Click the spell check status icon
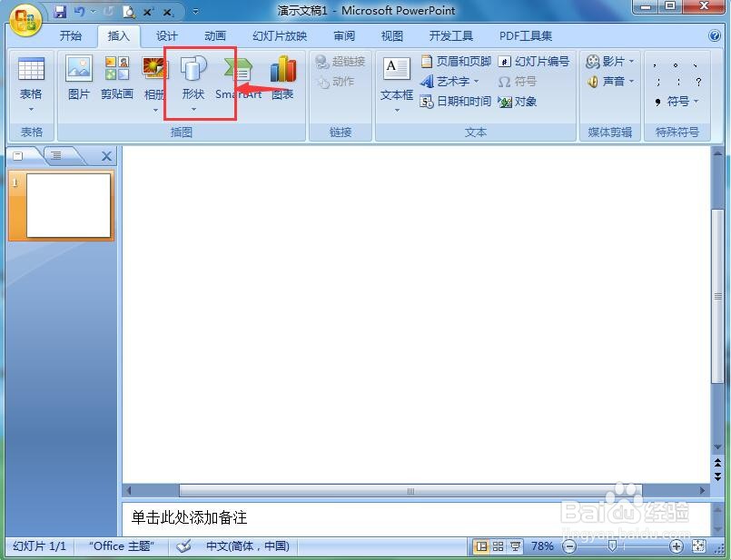This screenshot has height=560, width=731. tap(184, 546)
